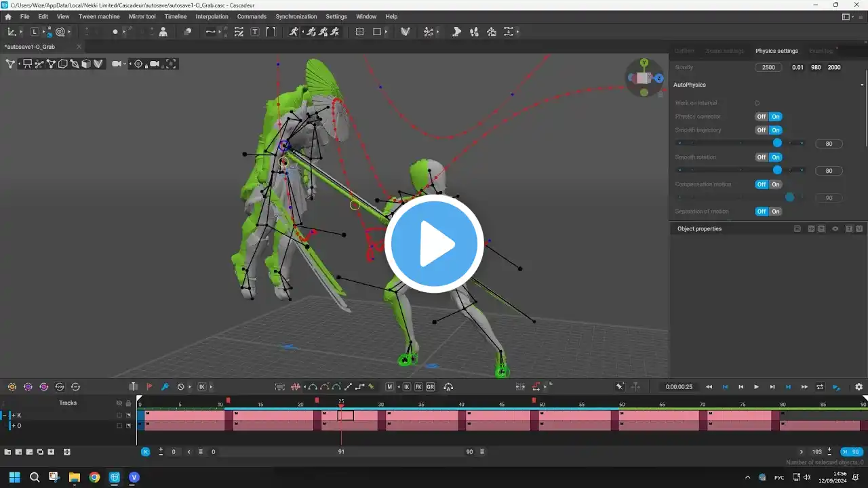Click the GR button in timeline toolbar

430,387
